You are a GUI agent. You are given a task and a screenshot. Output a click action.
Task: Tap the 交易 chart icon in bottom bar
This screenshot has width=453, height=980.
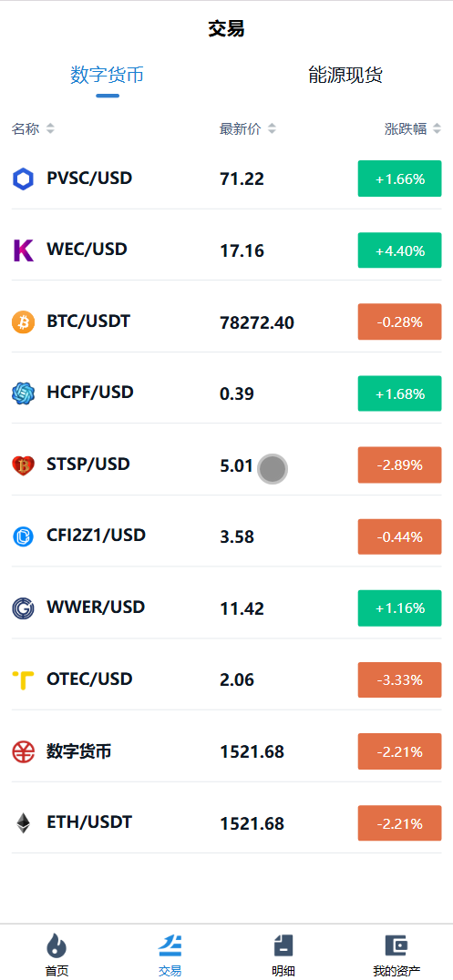[x=170, y=945]
